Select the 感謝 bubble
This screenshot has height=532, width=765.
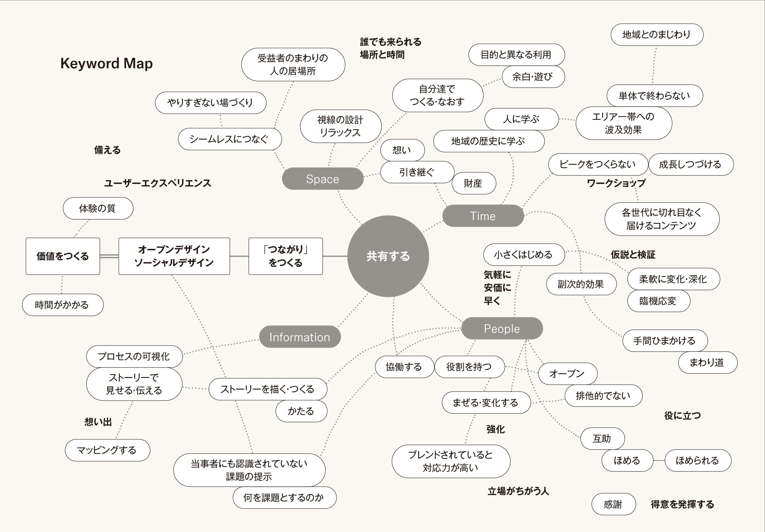pos(613,504)
